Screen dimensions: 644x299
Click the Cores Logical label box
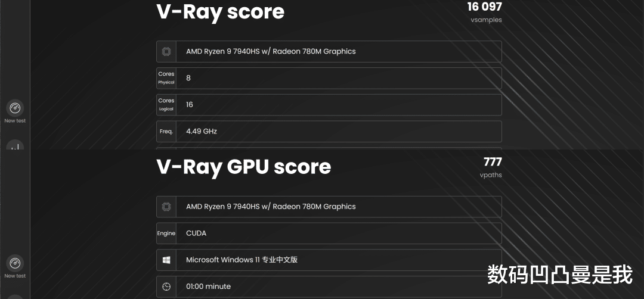[166, 105]
